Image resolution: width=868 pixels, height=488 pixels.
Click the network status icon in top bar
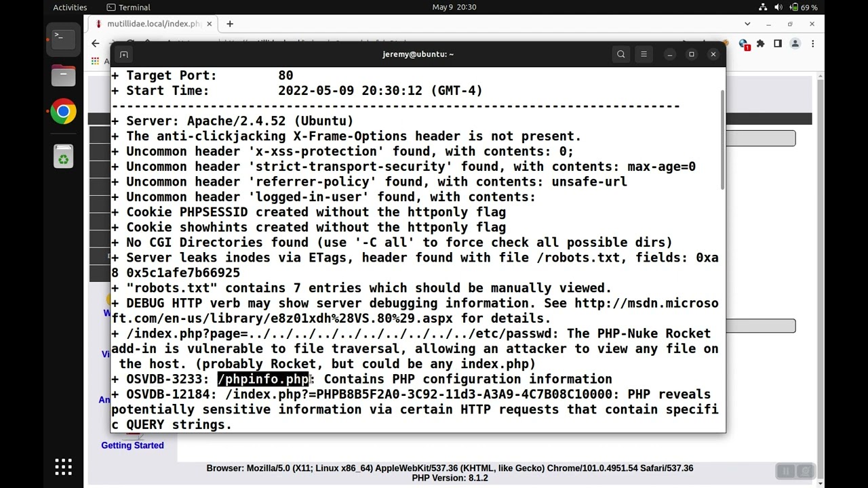tap(763, 7)
